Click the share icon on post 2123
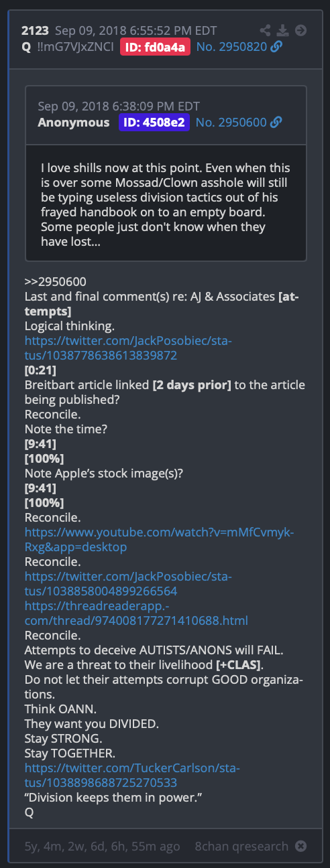This screenshot has width=330, height=868. click(x=266, y=30)
